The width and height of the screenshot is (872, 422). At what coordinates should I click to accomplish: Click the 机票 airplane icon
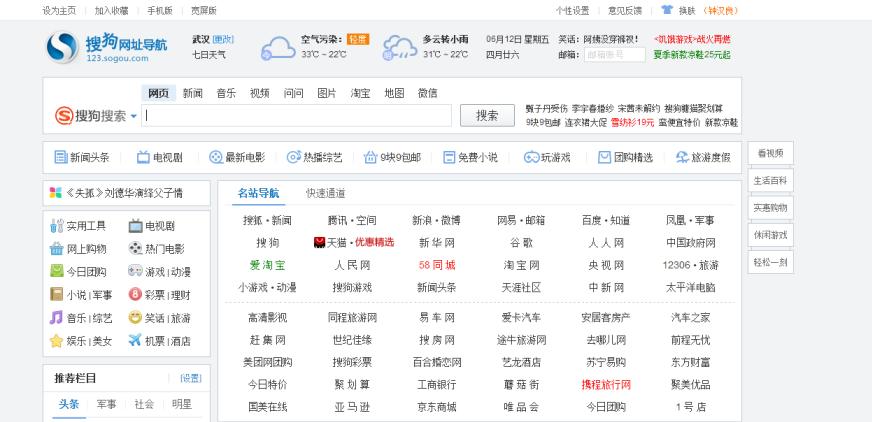point(135,340)
